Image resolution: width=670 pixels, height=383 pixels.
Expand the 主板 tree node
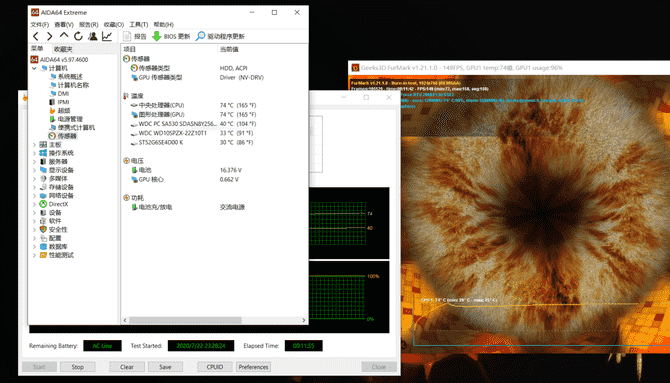pos(35,145)
